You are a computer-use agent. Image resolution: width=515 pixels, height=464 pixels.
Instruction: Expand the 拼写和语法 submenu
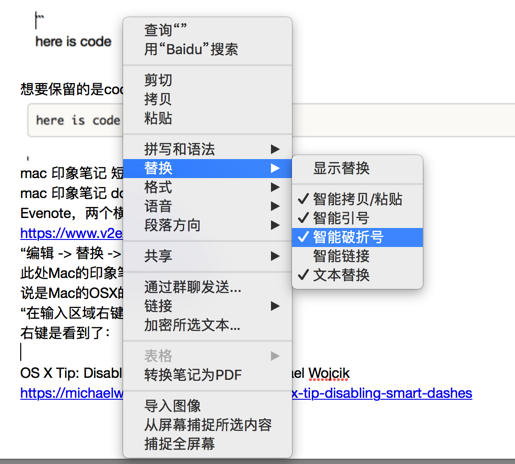coord(207,149)
